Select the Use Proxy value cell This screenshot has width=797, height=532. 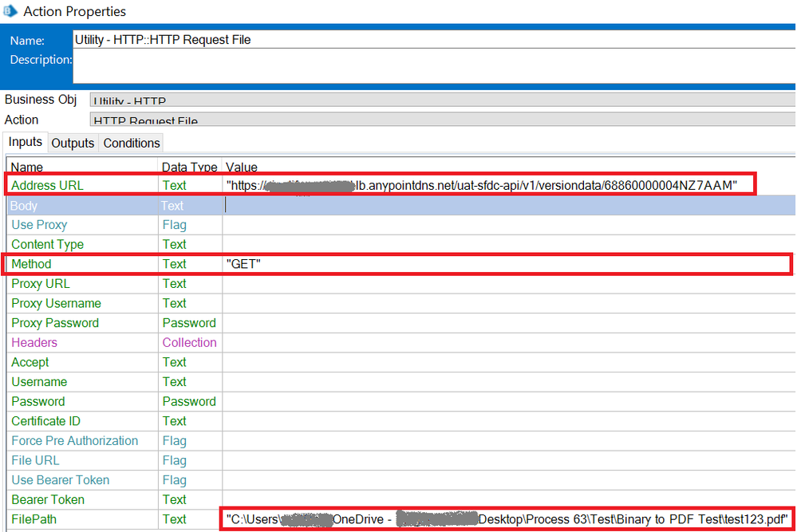(x=509, y=225)
